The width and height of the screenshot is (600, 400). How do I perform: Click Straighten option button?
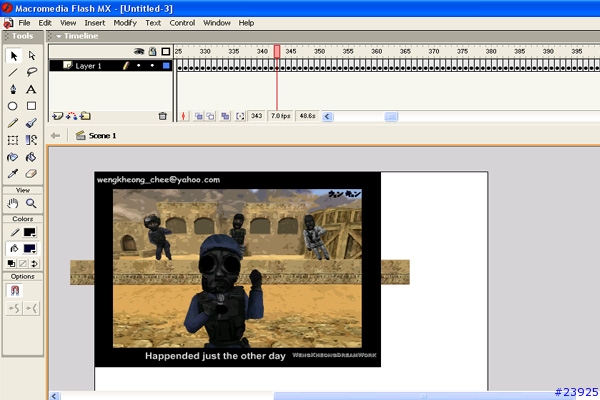(31, 309)
